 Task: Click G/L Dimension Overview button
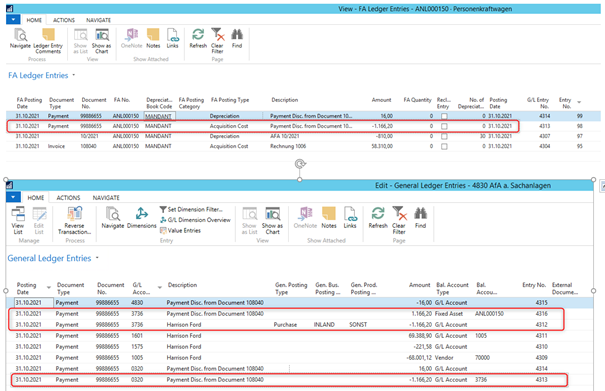(x=195, y=220)
